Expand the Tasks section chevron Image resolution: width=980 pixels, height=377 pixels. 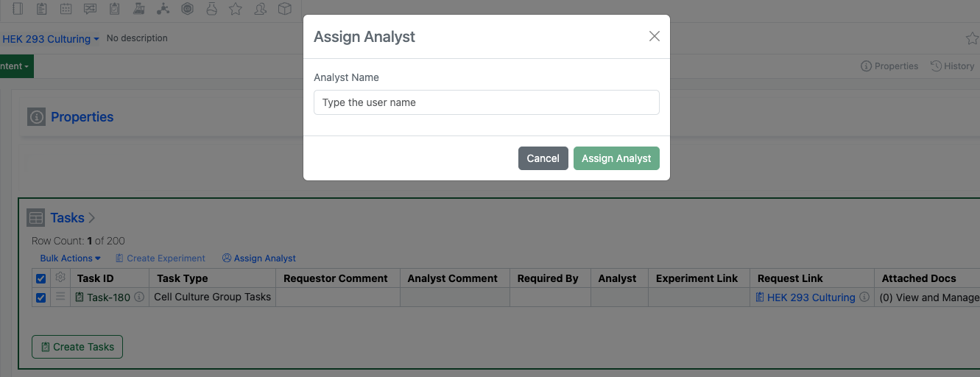click(x=92, y=218)
